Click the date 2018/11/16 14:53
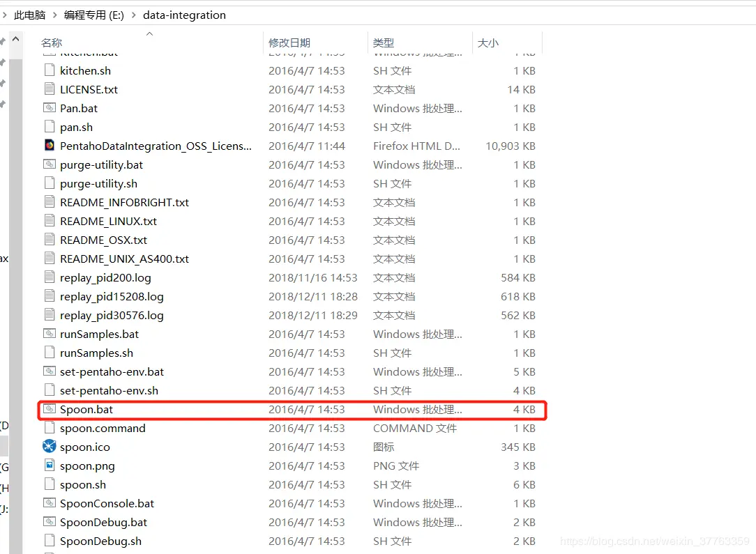This screenshot has height=554, width=756. point(313,277)
